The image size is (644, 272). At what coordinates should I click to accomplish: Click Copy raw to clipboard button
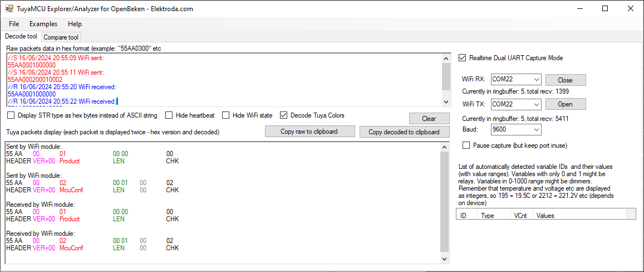(x=309, y=132)
